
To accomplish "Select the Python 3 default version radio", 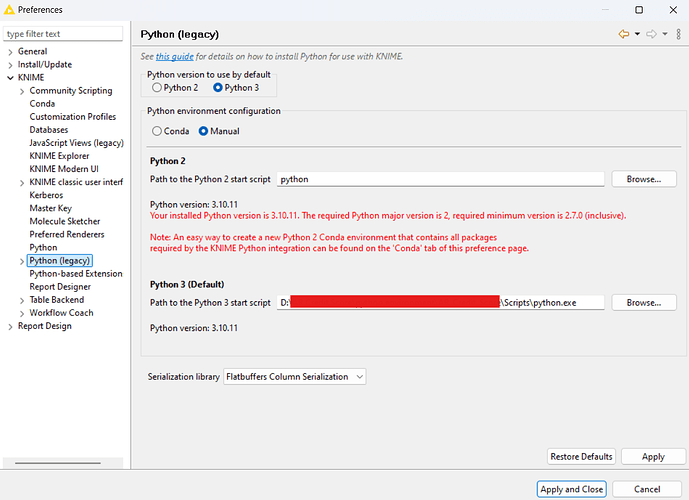I will (218, 87).
